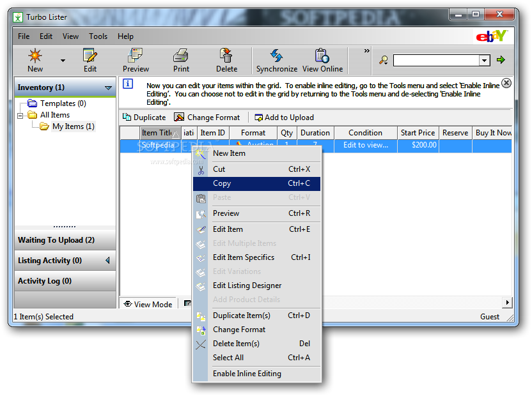This screenshot has width=532, height=396.
Task: Sort by the Item ID column
Action: (213, 133)
